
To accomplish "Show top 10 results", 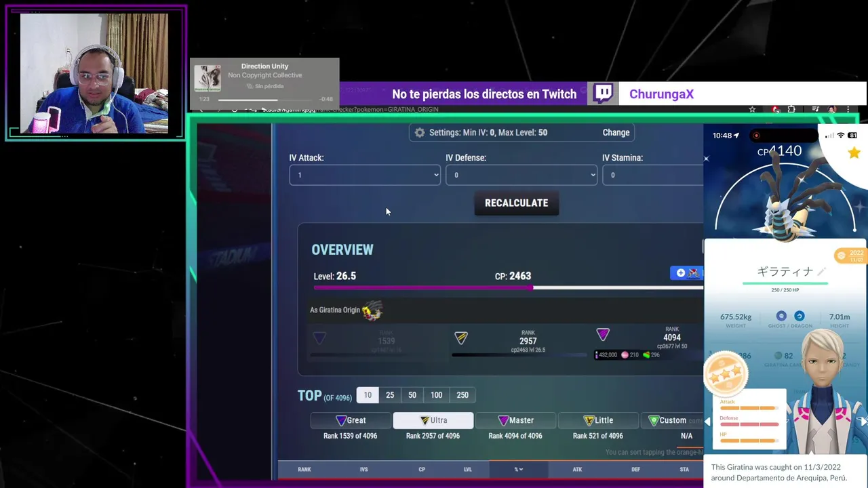I will tap(368, 395).
